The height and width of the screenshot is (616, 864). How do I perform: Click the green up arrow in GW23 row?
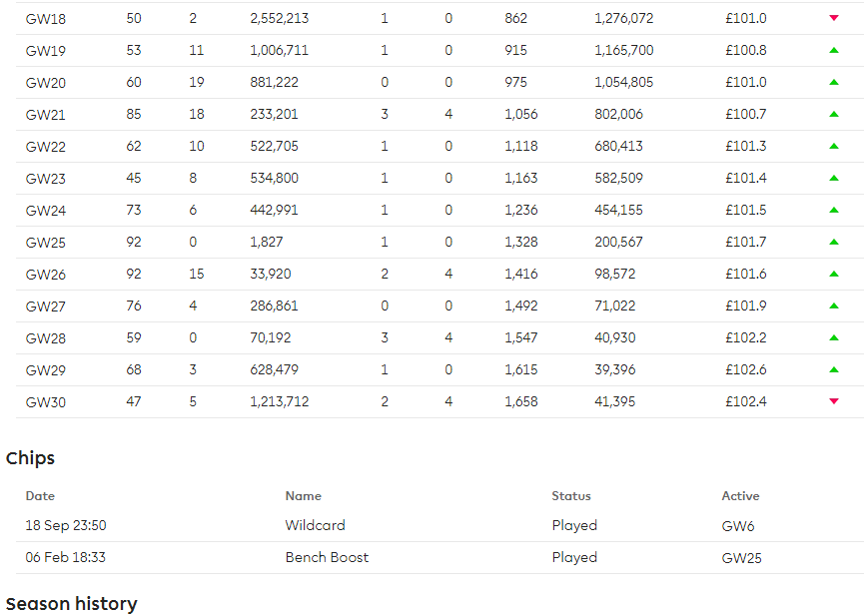[834, 178]
